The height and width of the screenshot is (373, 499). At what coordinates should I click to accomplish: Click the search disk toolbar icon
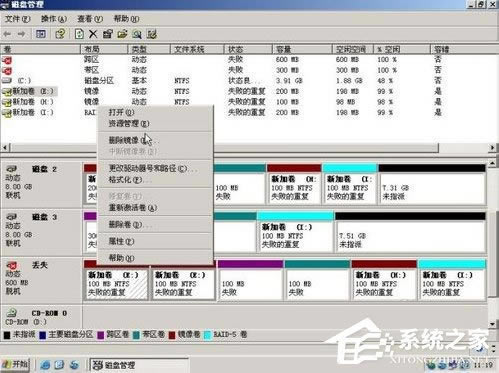137,34
